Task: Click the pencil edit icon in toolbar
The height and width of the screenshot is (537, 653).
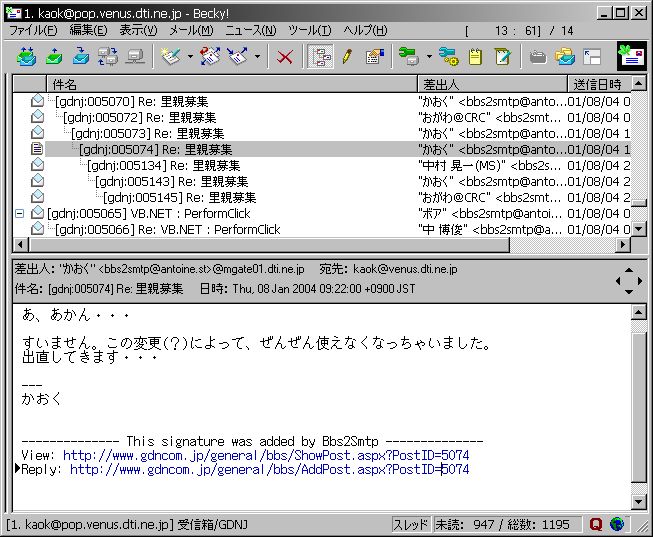Action: [x=347, y=57]
